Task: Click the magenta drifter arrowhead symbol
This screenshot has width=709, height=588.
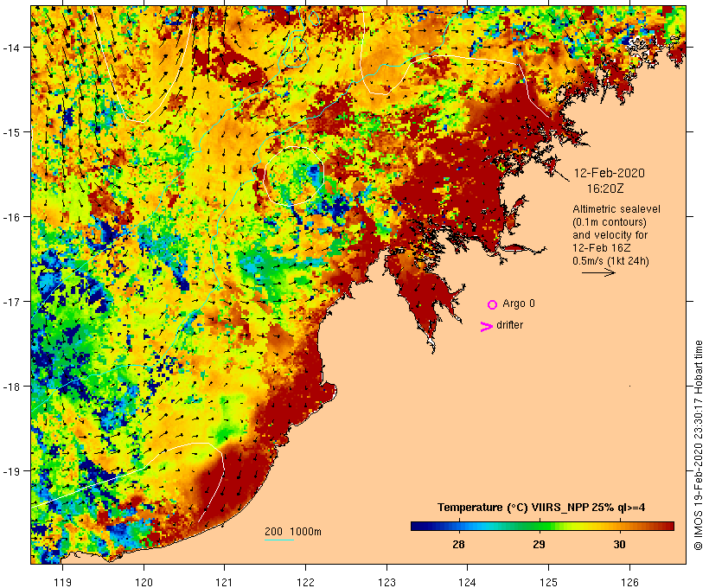Action: [x=487, y=327]
